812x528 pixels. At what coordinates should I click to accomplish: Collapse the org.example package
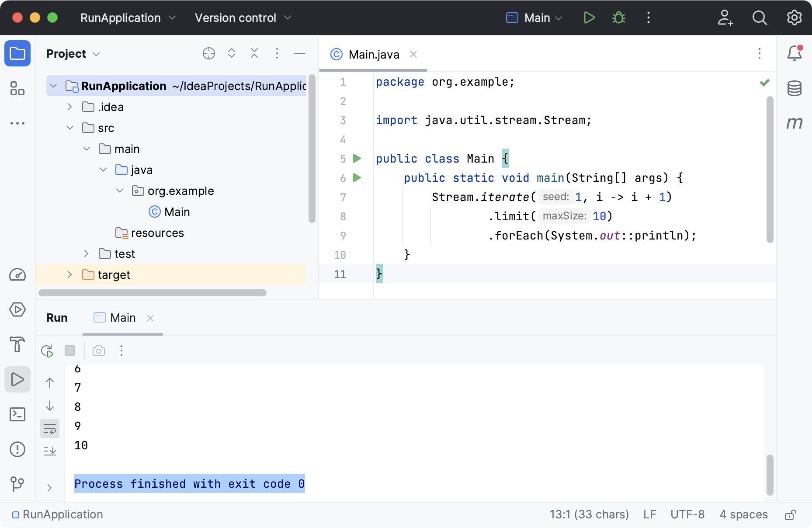click(x=120, y=191)
